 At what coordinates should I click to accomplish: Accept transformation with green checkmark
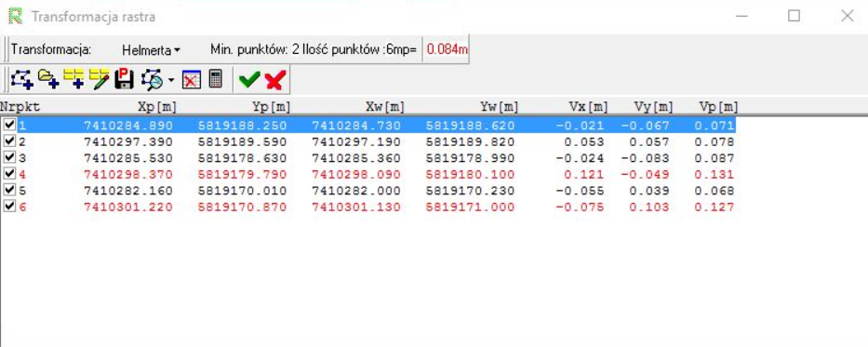(x=249, y=80)
